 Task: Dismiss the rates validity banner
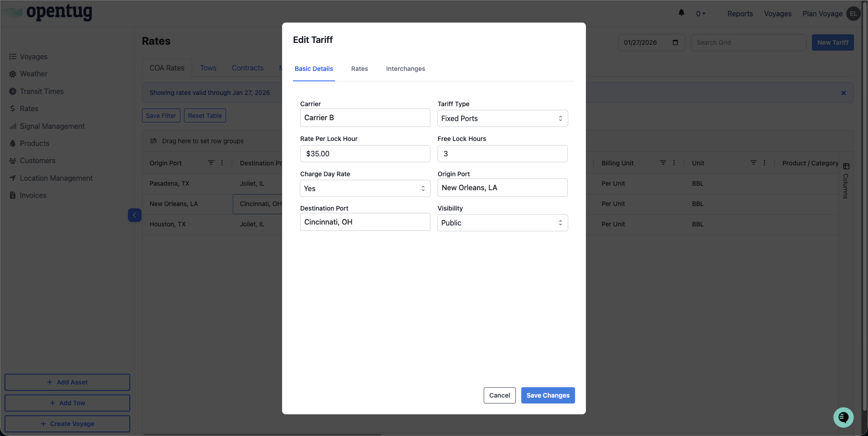click(x=844, y=93)
